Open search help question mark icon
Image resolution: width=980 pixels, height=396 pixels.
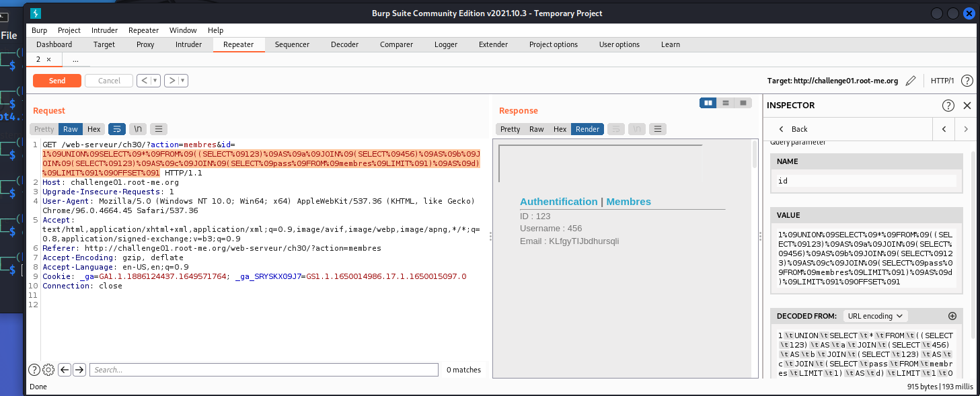(34, 370)
